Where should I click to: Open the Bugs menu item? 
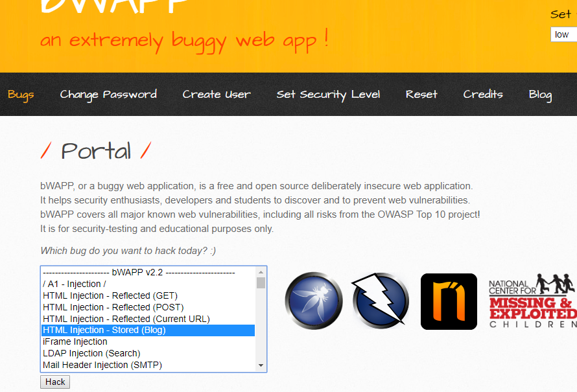(21, 95)
